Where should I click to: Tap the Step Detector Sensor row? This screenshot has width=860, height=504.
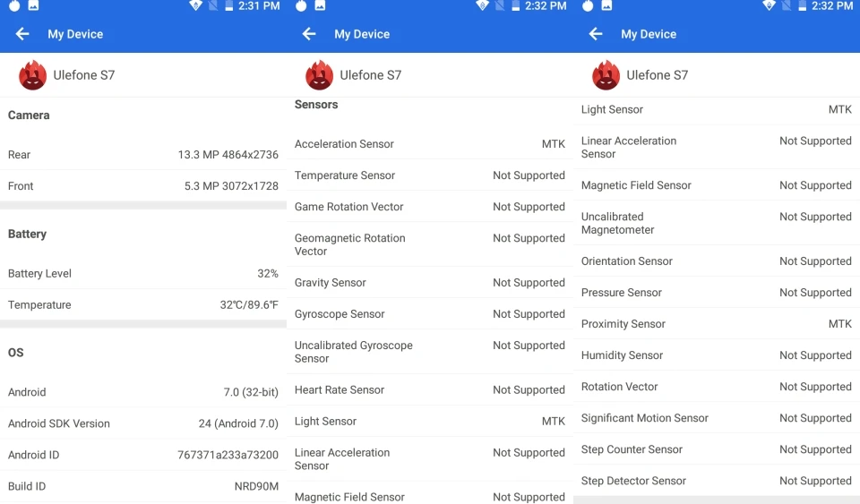point(717,481)
